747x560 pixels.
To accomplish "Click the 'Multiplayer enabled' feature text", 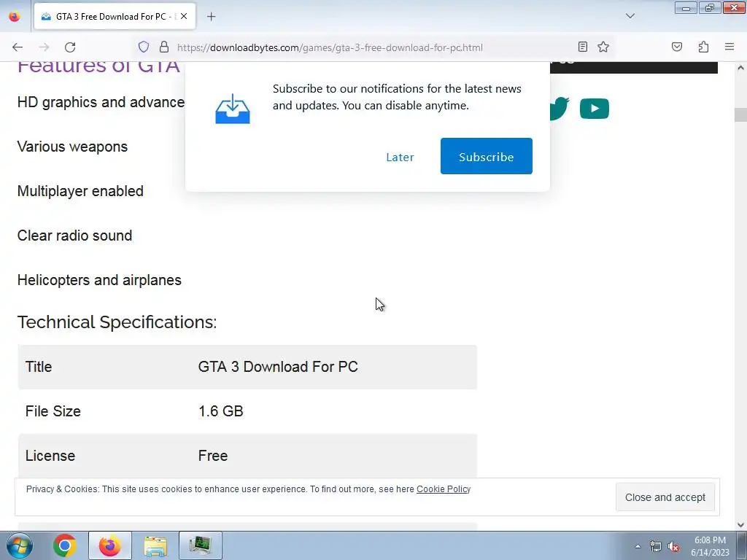I will [x=80, y=191].
